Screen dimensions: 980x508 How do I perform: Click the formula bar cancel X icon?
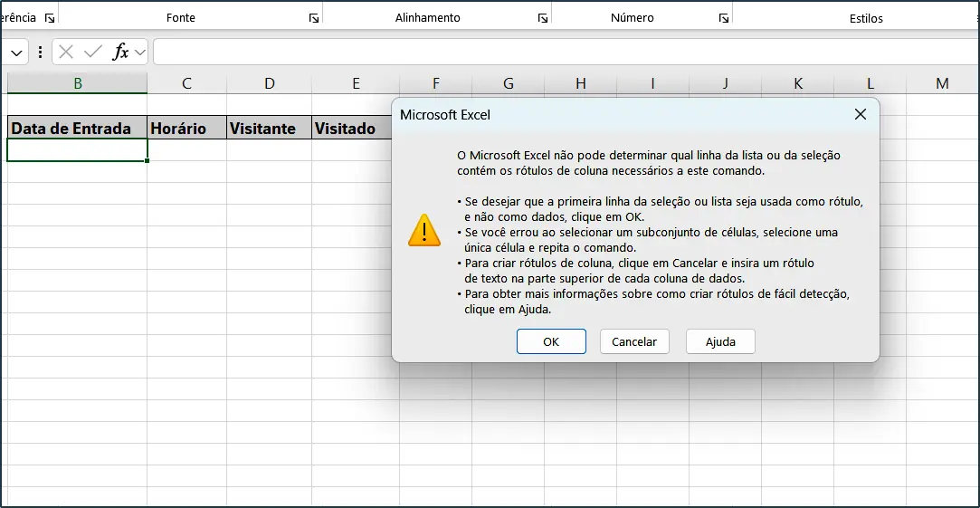pos(66,52)
